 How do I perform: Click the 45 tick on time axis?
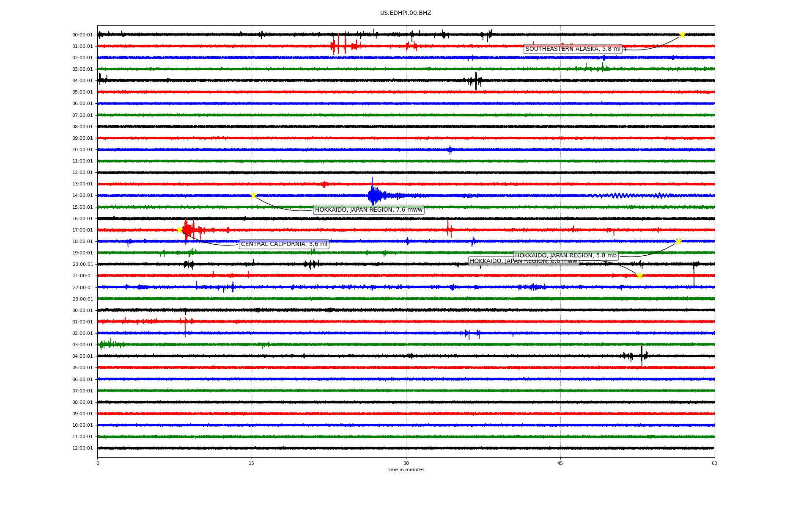(x=560, y=463)
